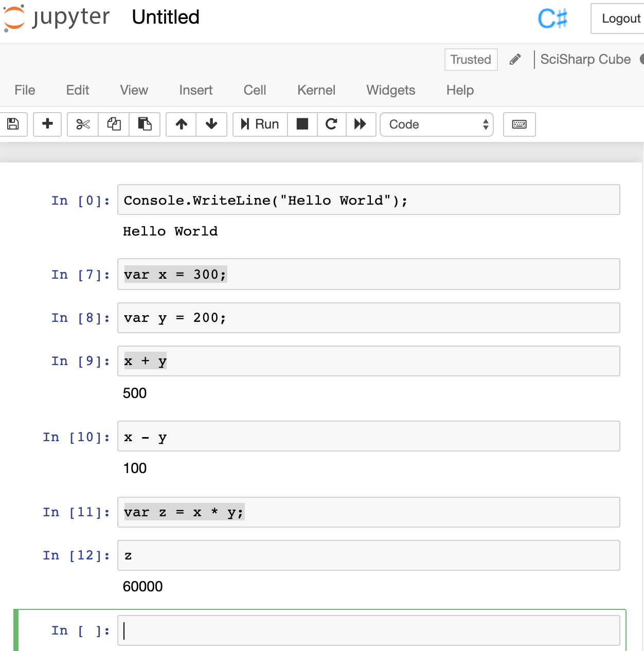The width and height of the screenshot is (644, 651).
Task: Open the Insert menu
Action: tap(195, 90)
